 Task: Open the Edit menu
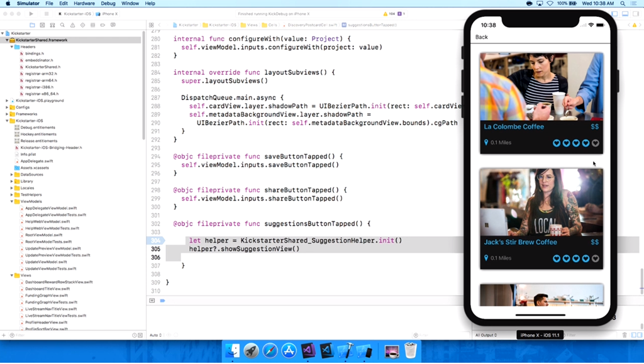(64, 3)
